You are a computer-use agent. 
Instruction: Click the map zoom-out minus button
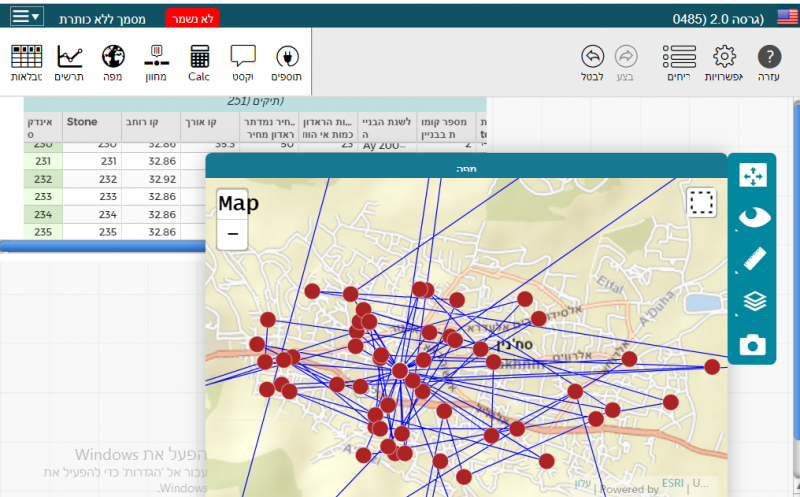[232, 234]
